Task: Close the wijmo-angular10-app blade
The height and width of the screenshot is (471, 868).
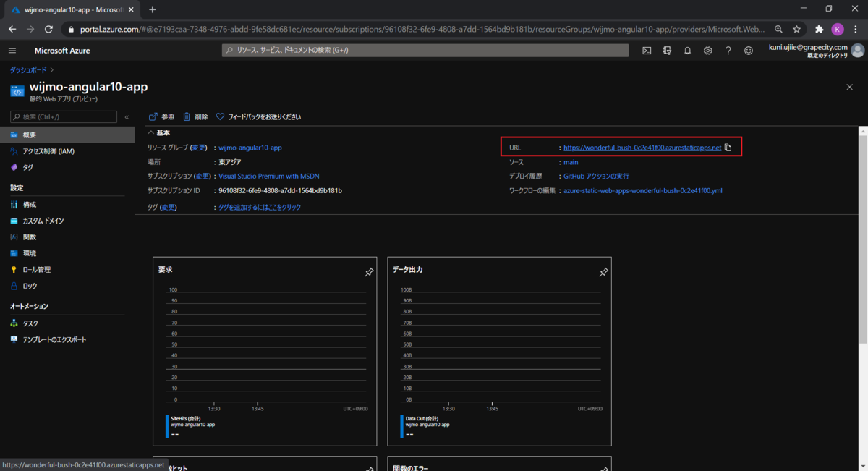Action: (x=849, y=87)
